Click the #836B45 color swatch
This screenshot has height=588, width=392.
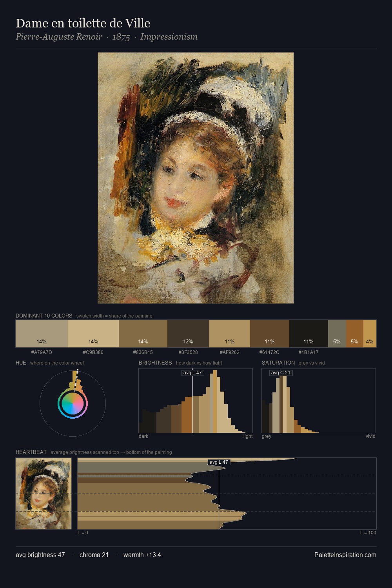click(143, 334)
